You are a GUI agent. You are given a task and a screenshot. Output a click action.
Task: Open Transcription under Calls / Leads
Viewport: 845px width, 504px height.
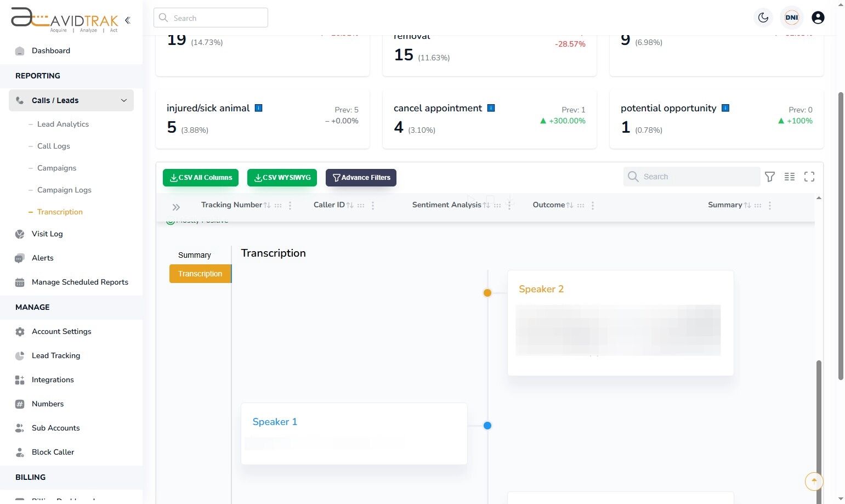[x=60, y=212]
